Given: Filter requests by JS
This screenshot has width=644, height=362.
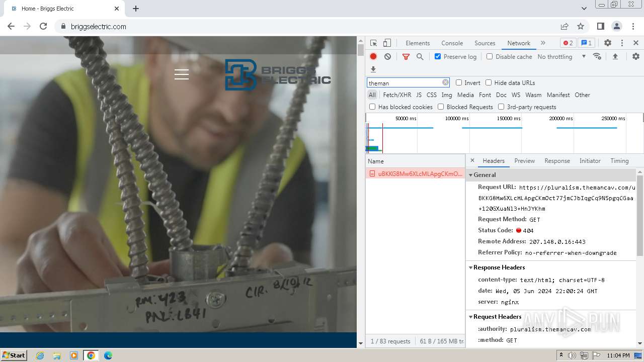Looking at the screenshot, I should click(x=419, y=95).
